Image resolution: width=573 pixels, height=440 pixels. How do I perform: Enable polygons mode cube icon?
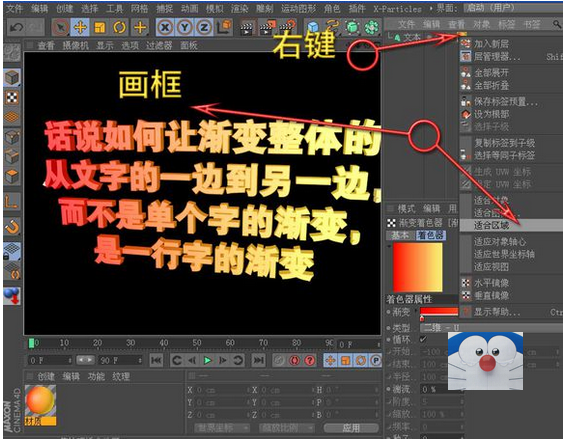[12, 177]
